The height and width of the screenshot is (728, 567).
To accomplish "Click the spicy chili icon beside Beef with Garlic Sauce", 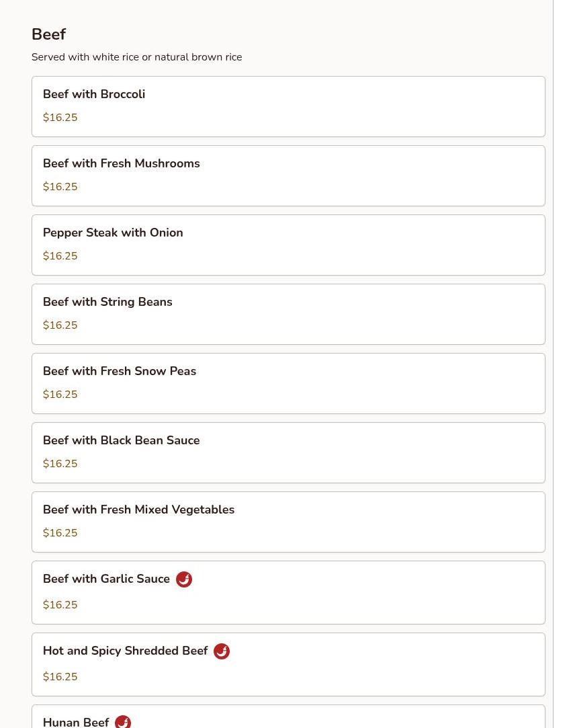I will coord(184,579).
